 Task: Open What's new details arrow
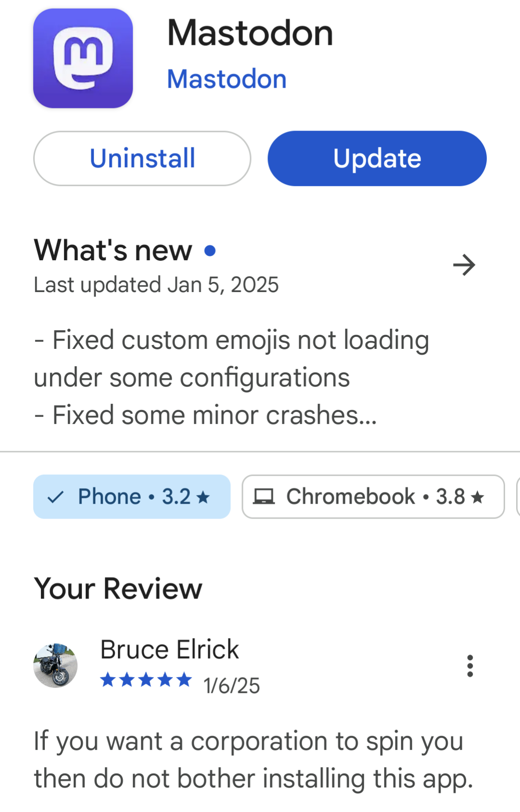coord(464,265)
